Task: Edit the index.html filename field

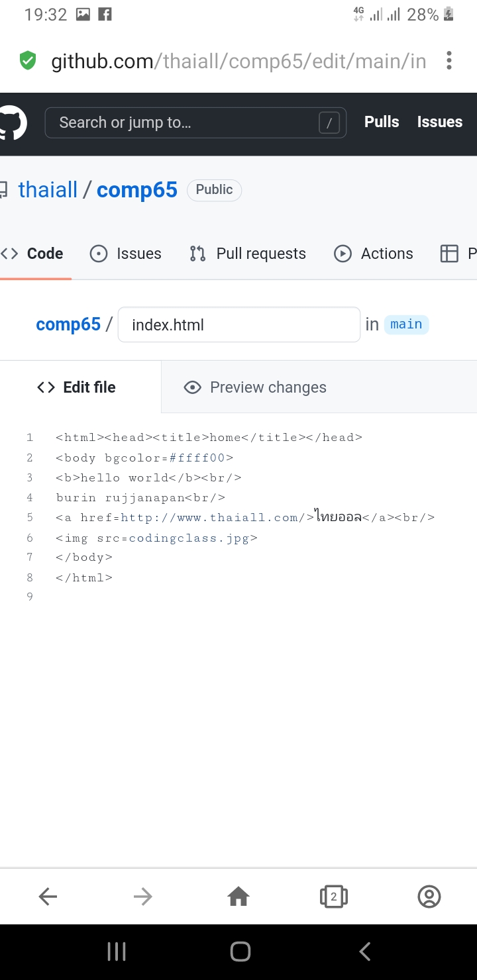Action: pyautogui.click(x=239, y=324)
